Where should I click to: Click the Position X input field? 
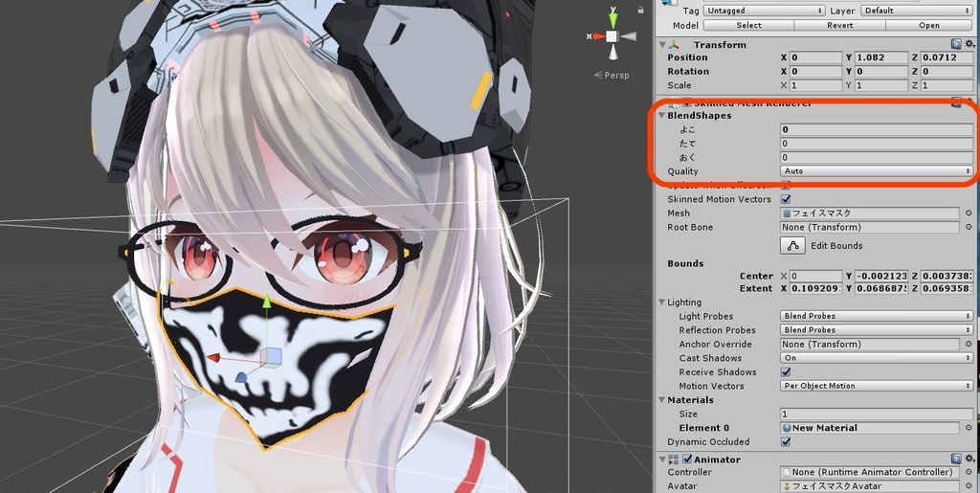point(815,57)
